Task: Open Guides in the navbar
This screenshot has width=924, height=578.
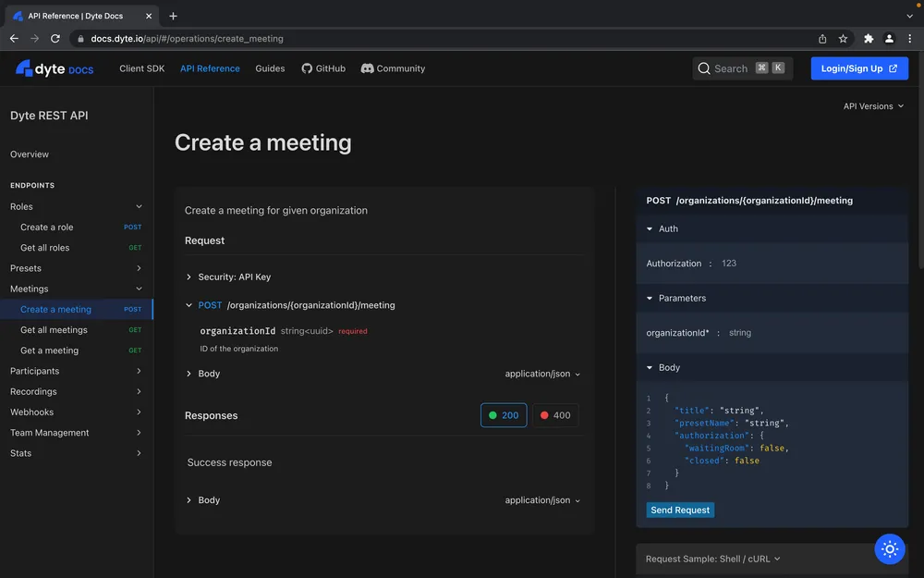Action: pos(270,68)
